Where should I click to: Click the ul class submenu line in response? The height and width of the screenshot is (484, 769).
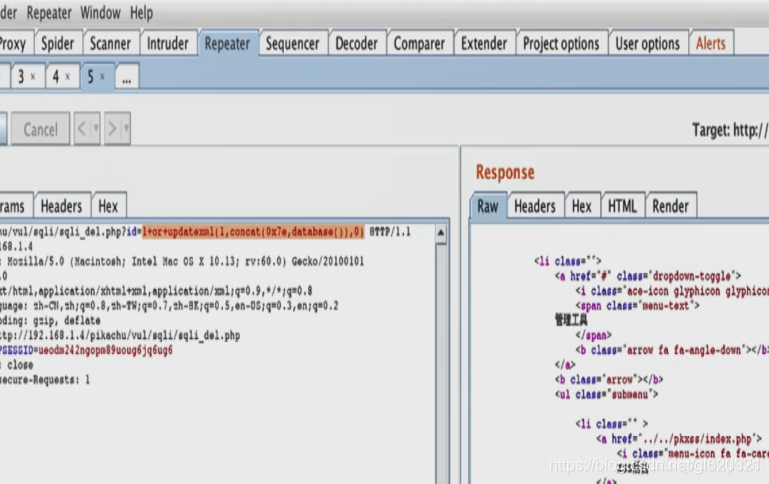[607, 395]
